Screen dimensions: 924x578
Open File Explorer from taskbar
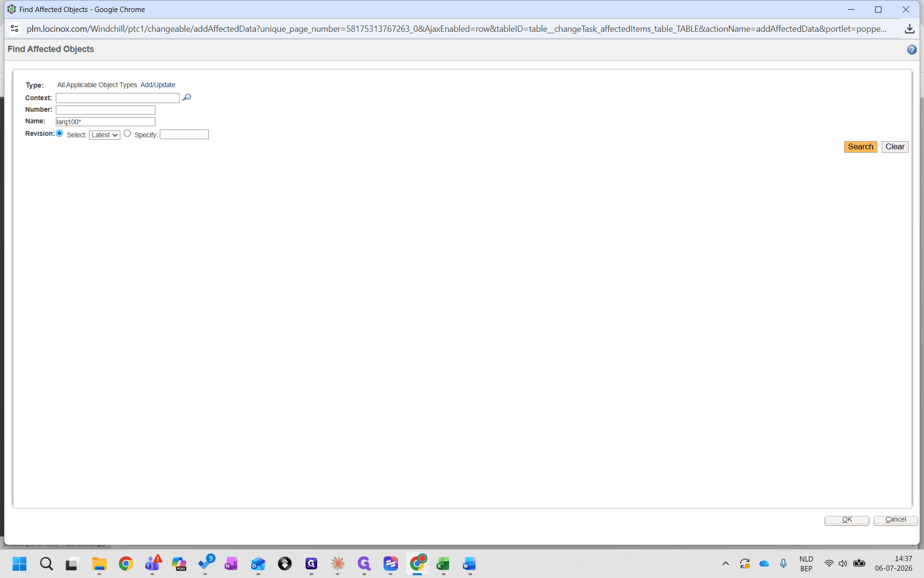click(x=99, y=564)
